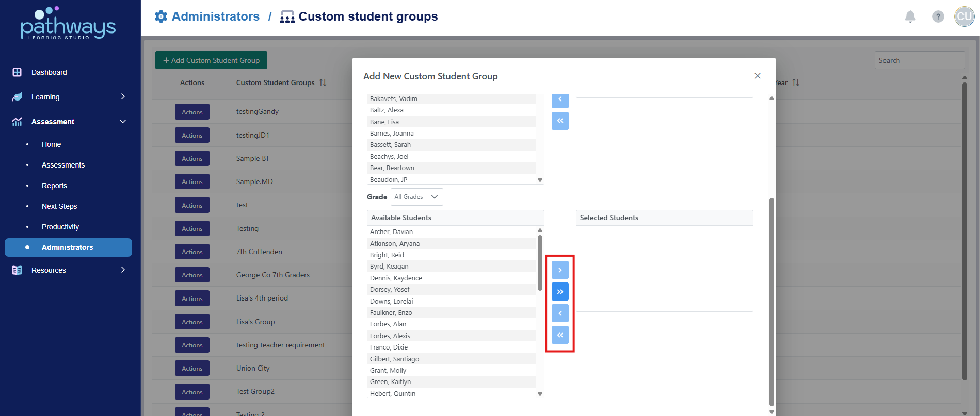This screenshot has height=416, width=980.
Task: Open the Grade dropdown
Action: [x=416, y=197]
